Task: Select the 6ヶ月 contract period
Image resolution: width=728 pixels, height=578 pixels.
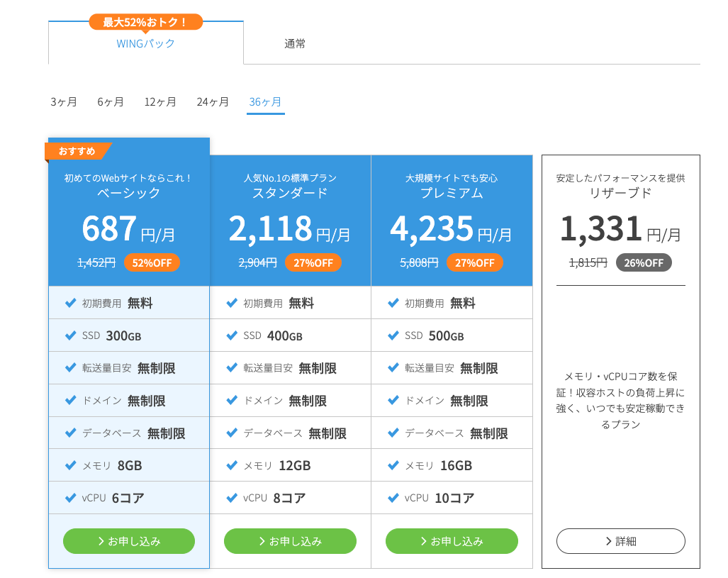Action: pyautogui.click(x=111, y=101)
